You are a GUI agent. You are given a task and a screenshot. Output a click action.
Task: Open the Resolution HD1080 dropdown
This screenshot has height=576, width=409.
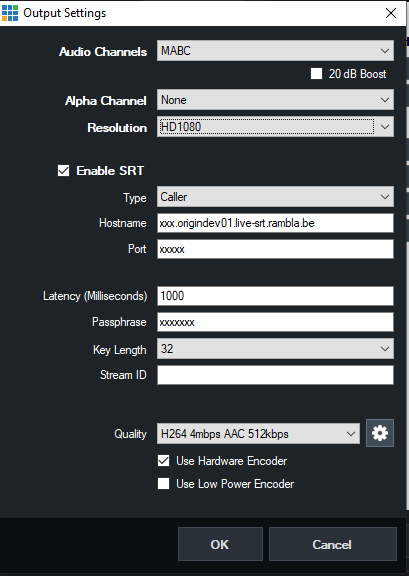(275, 127)
